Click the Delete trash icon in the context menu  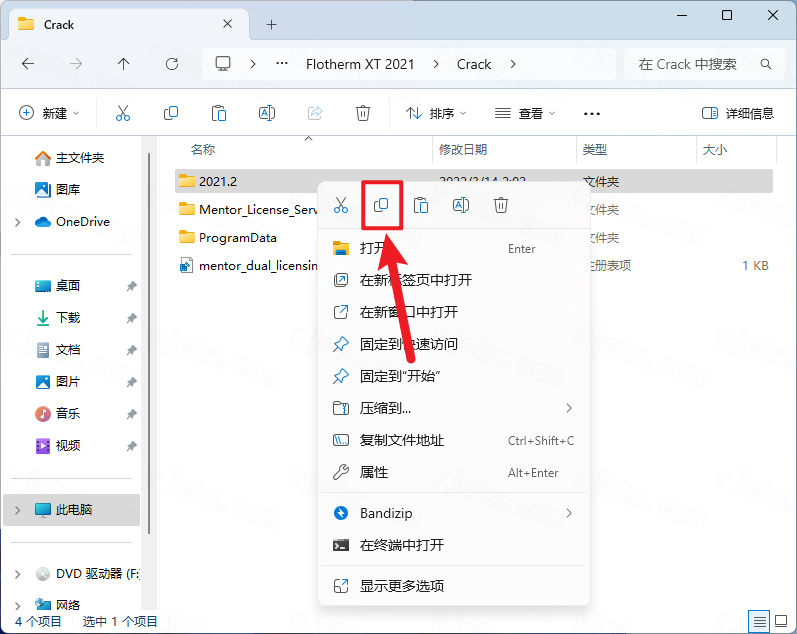501,205
